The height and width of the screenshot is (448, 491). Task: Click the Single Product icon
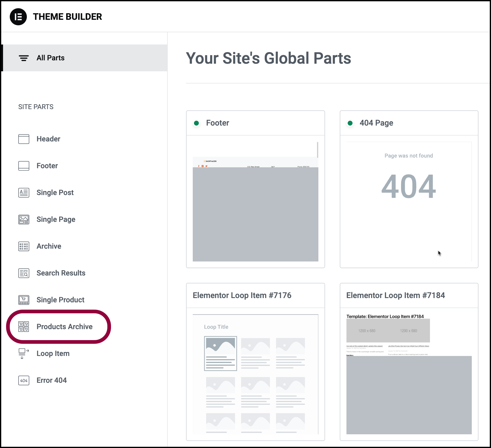click(24, 300)
